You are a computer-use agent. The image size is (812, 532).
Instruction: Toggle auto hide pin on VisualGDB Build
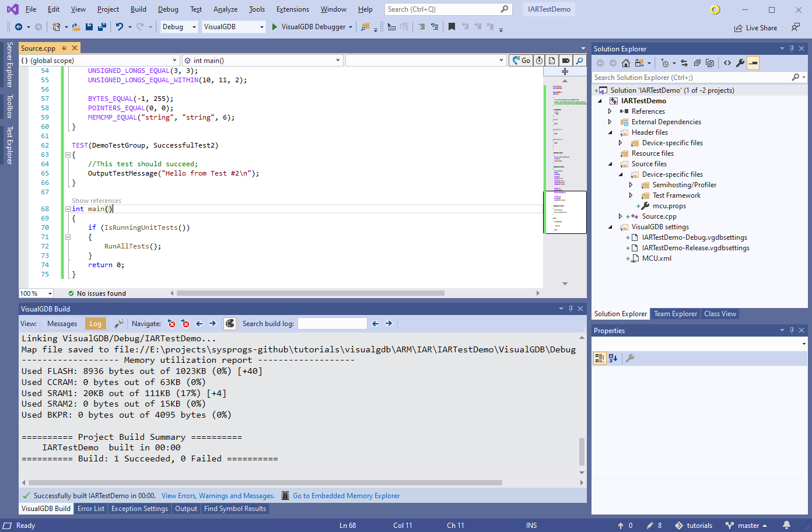[570, 309]
